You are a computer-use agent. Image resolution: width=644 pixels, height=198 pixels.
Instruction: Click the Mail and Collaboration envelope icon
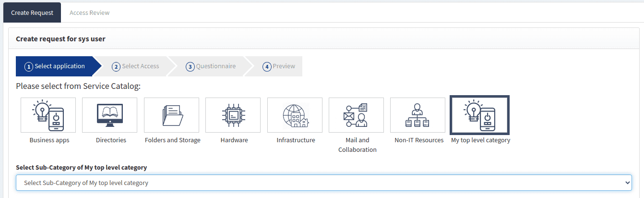tap(356, 115)
